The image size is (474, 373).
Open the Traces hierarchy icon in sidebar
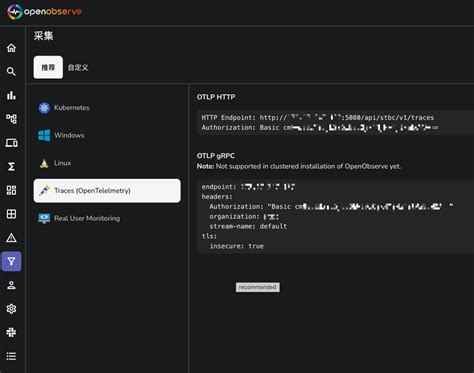[x=11, y=119]
